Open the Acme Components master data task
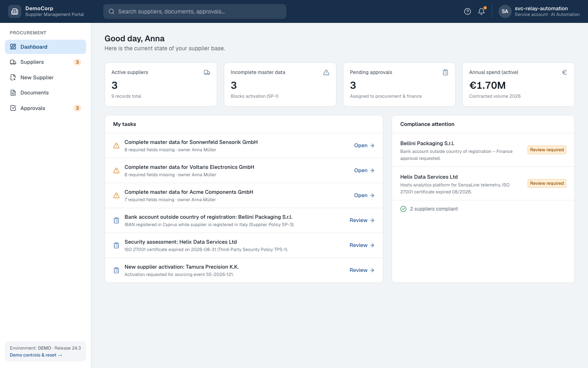The image size is (588, 368). [364, 195]
